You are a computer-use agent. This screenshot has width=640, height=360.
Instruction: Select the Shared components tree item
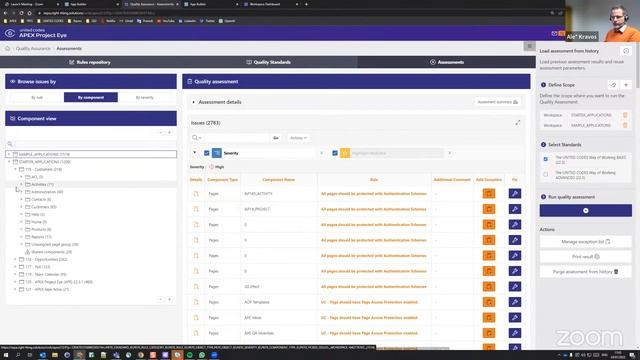[x=51, y=252]
